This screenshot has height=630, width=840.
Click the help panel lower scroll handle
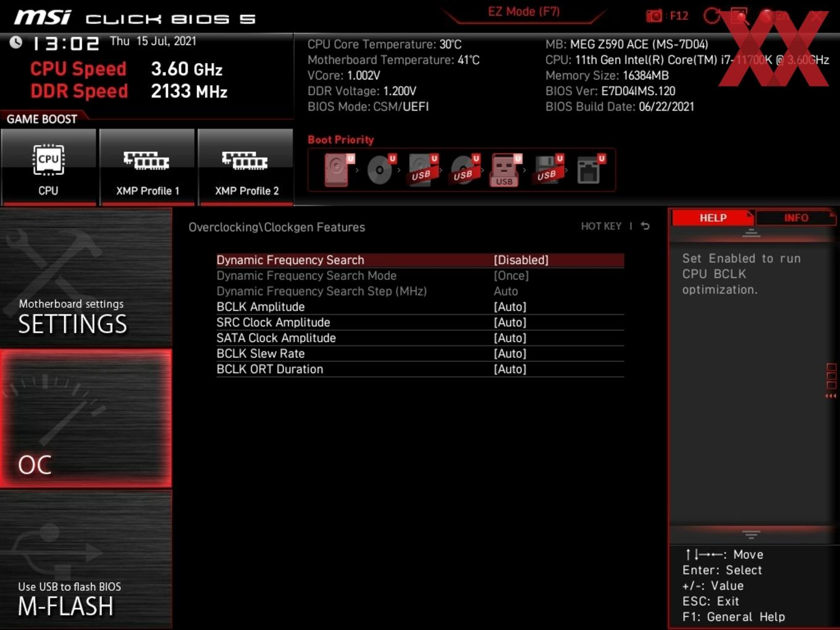[751, 534]
